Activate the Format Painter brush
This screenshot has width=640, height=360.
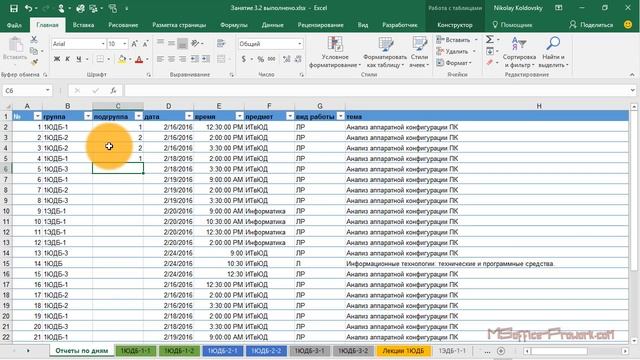34,62
